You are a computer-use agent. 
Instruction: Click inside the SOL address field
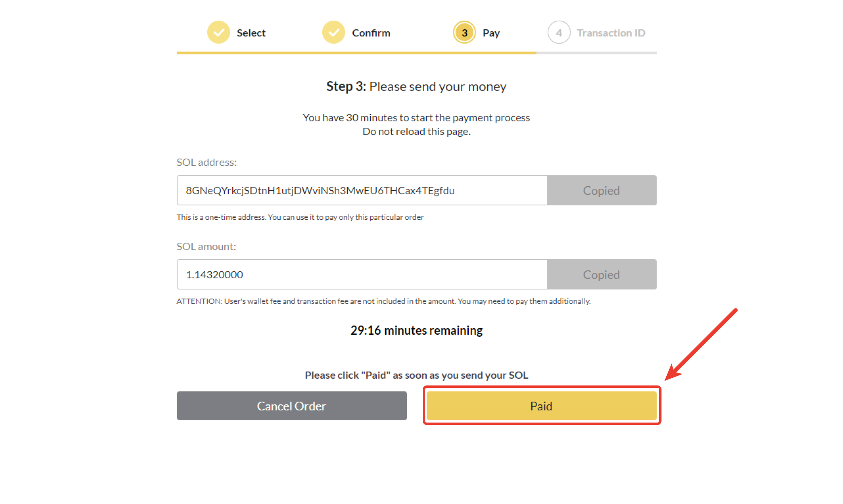(x=361, y=190)
